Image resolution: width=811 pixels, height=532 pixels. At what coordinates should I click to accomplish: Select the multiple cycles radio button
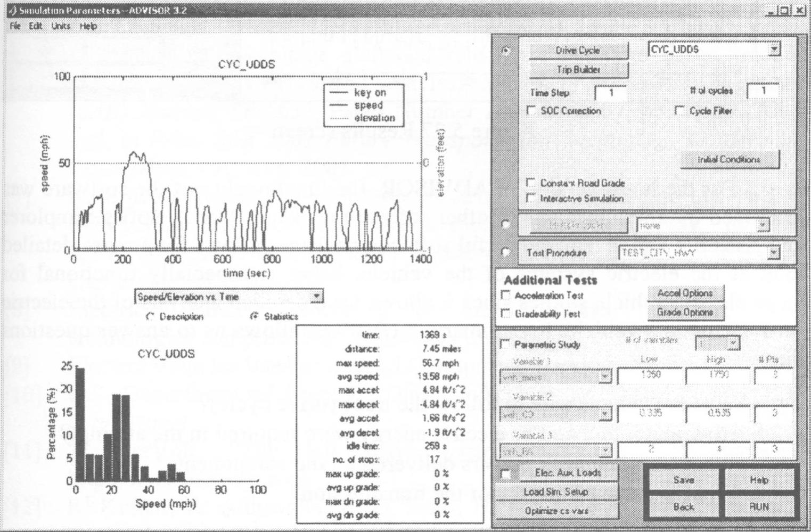click(x=506, y=225)
